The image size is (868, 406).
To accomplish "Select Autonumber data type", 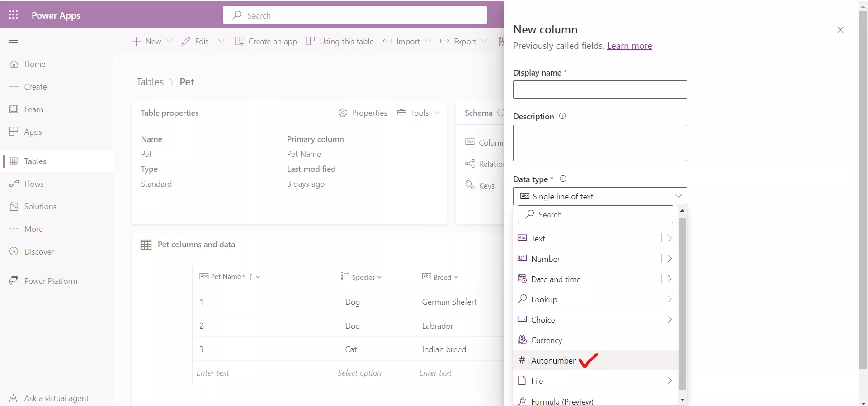I will pos(595,360).
